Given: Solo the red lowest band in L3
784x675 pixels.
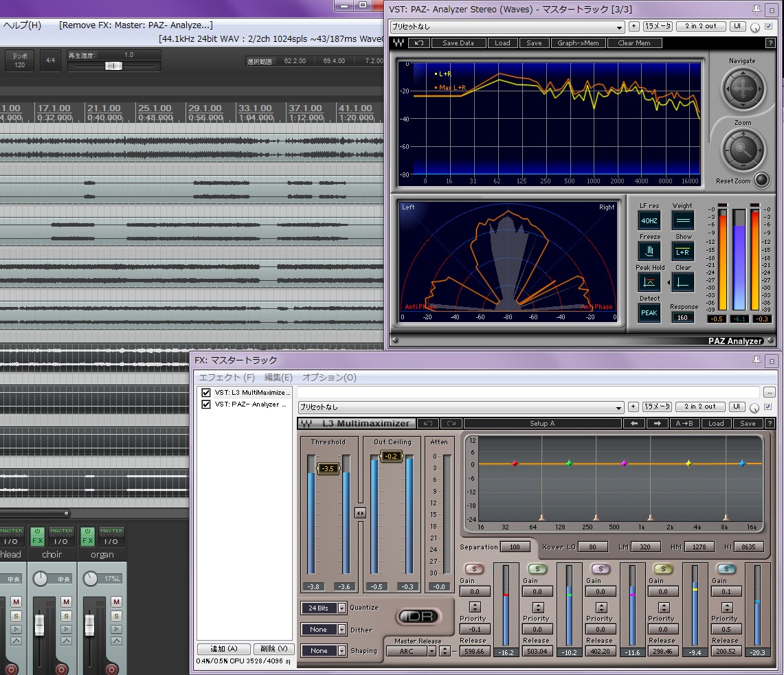Looking at the screenshot, I should [474, 569].
